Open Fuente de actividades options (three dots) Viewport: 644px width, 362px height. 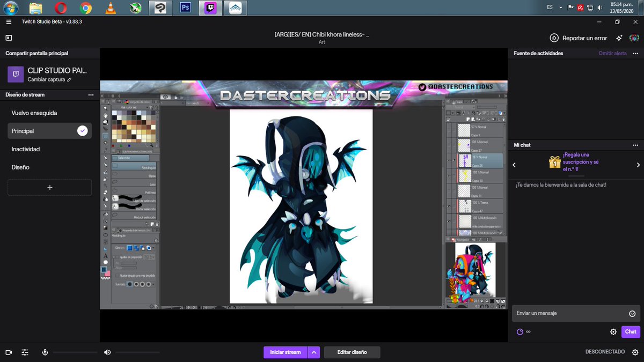point(635,54)
